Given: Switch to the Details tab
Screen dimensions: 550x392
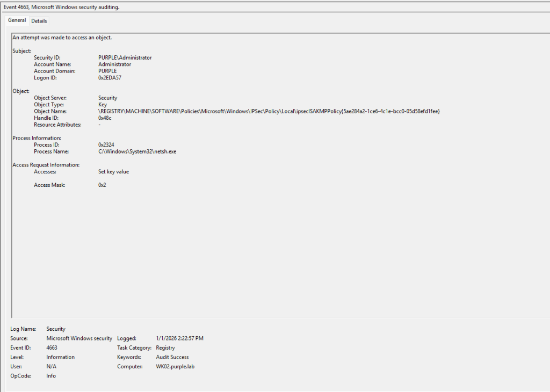Looking at the screenshot, I should point(39,21).
